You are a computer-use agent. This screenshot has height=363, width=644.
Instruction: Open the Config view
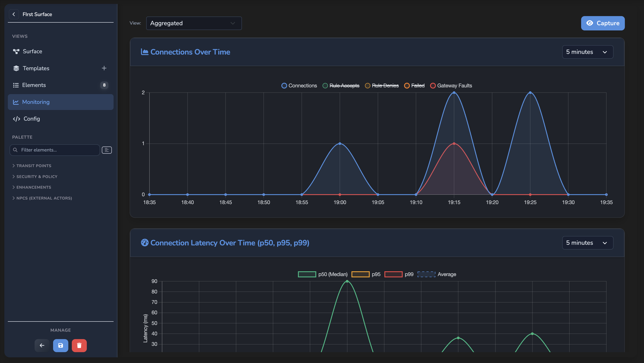coord(60,119)
